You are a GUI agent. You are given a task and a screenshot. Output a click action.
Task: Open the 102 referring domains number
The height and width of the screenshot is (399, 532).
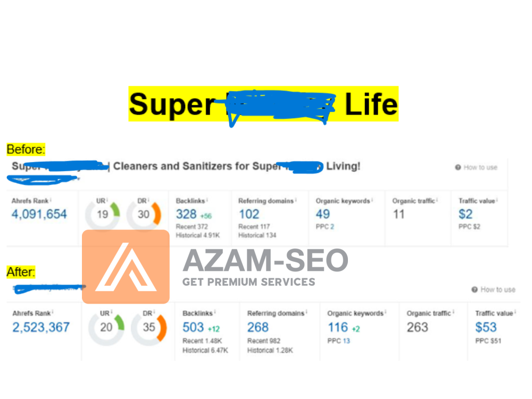[249, 214]
